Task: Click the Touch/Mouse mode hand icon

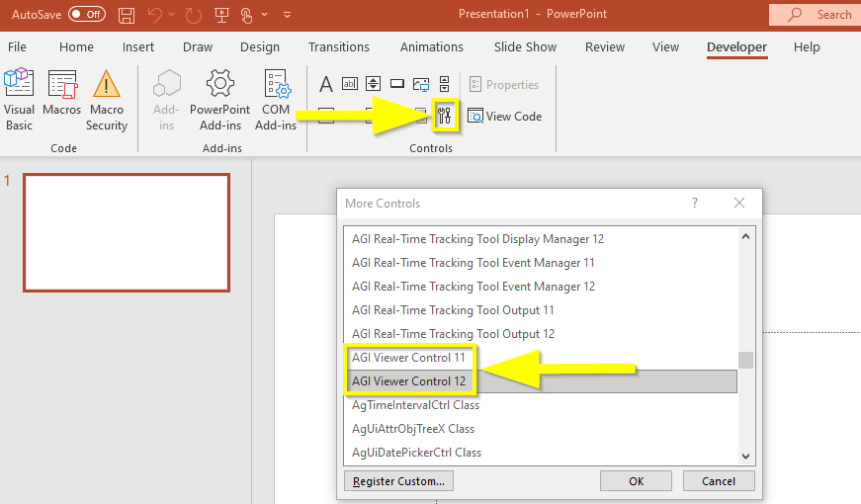Action: tap(246, 15)
